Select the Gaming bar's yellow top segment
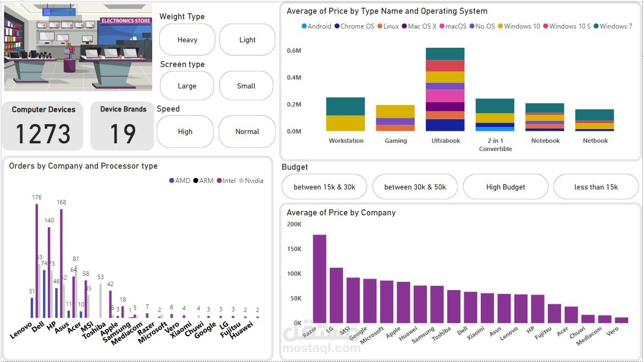644x362 pixels. [x=396, y=111]
